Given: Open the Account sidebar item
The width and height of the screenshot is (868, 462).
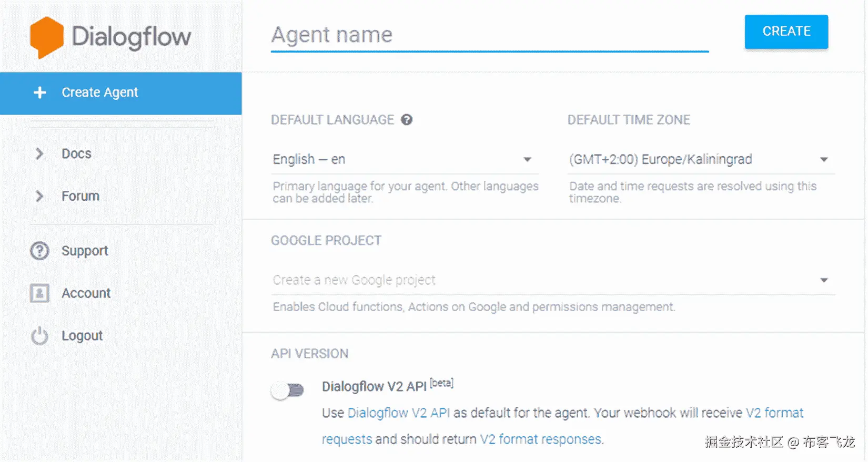Looking at the screenshot, I should pyautogui.click(x=86, y=293).
